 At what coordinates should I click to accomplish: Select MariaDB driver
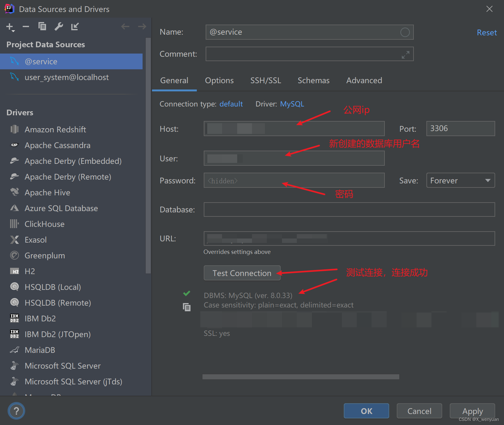pos(71,350)
